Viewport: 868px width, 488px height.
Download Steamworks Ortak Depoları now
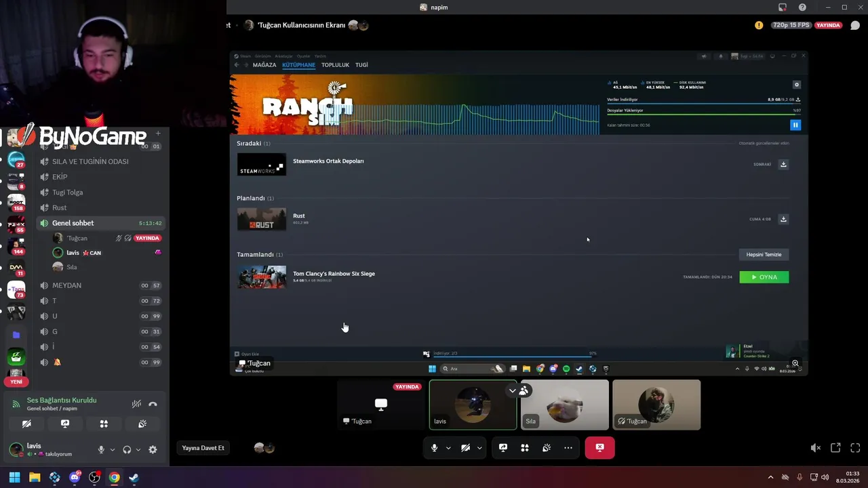tap(783, 164)
